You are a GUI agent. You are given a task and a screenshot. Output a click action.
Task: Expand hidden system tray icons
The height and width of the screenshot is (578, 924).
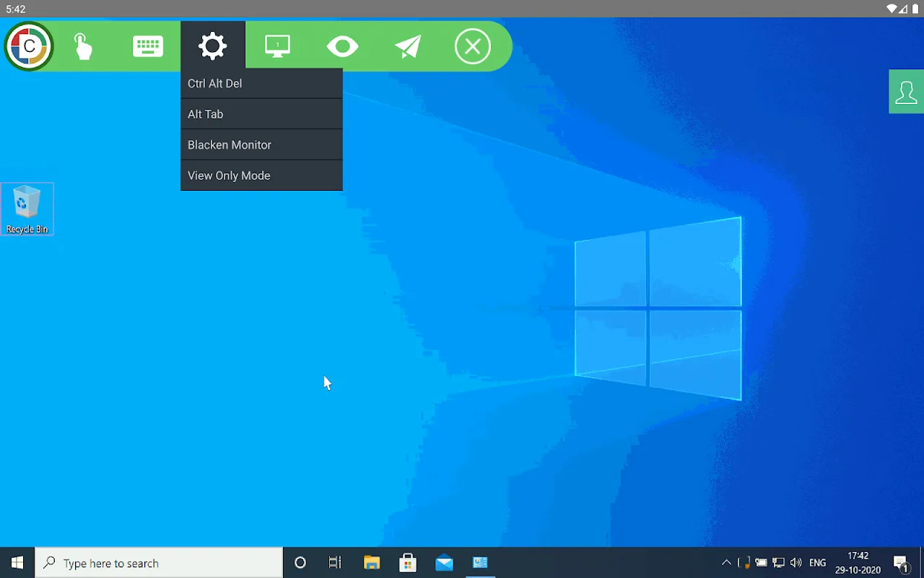726,563
